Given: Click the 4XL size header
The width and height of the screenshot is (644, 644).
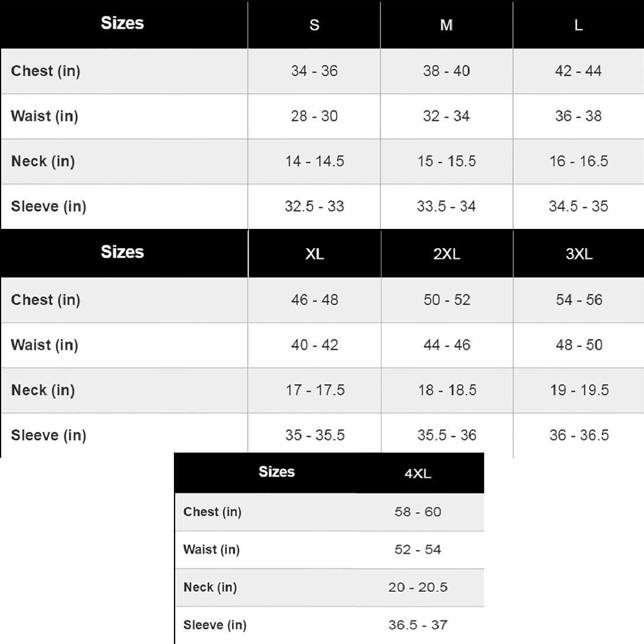Looking at the screenshot, I should [x=417, y=474].
